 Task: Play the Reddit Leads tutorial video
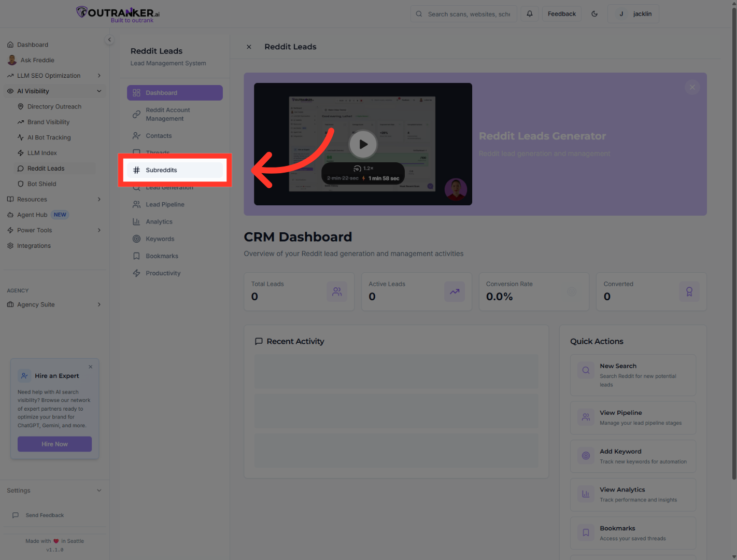(x=363, y=144)
